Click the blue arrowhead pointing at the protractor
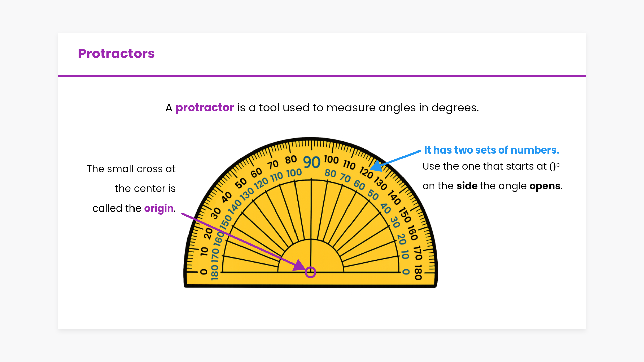644x362 pixels. (377, 166)
